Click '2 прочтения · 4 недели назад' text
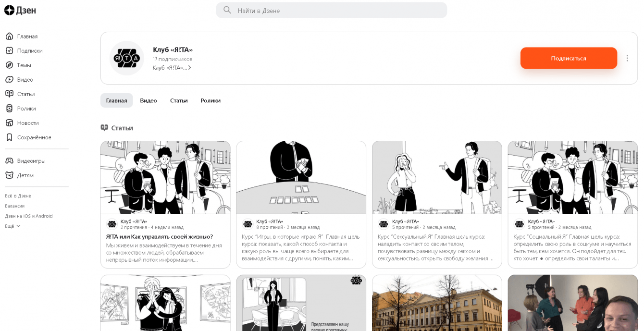644x331 pixels. pyautogui.click(x=152, y=227)
